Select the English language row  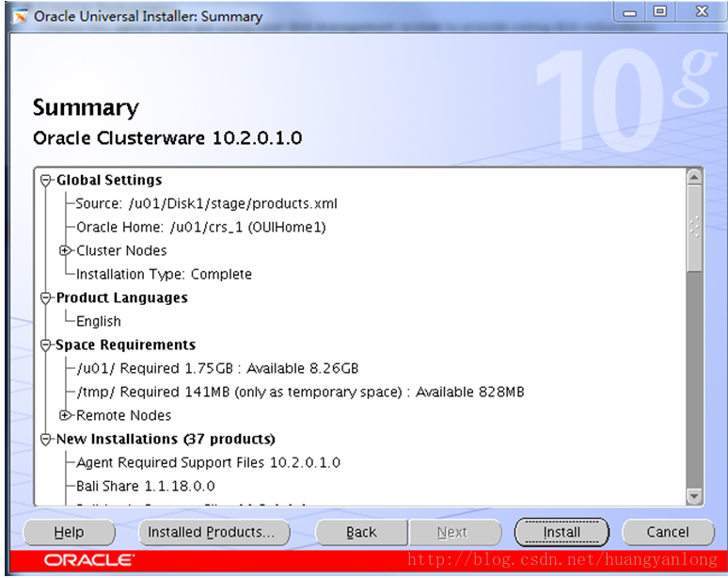point(99,321)
